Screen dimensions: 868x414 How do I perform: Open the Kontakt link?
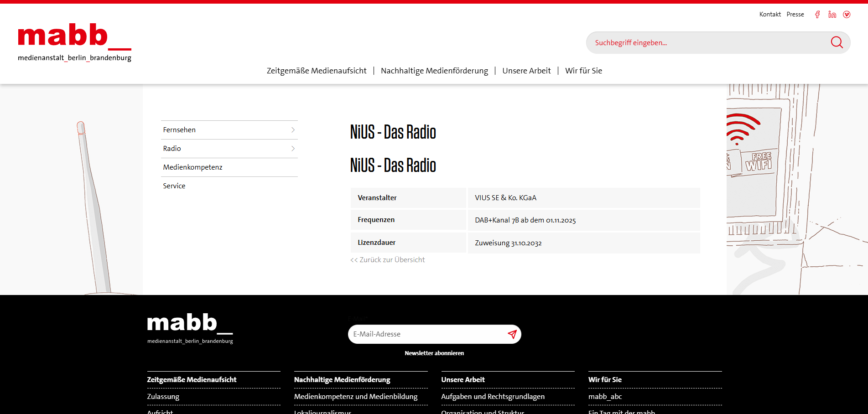[x=770, y=15]
